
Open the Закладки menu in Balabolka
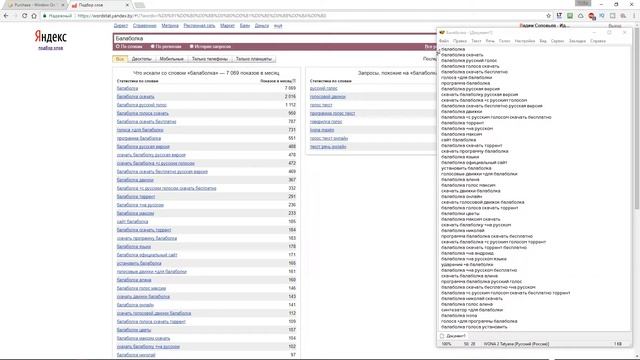click(x=577, y=41)
